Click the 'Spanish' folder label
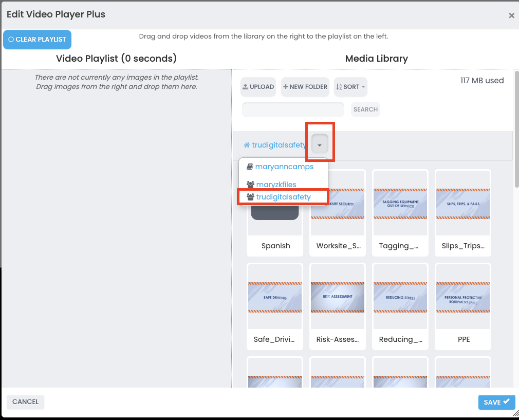 point(276,246)
